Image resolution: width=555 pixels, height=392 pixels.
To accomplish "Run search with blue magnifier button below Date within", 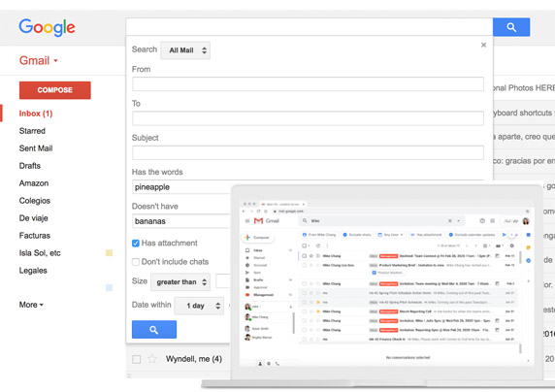I will 154,329.
